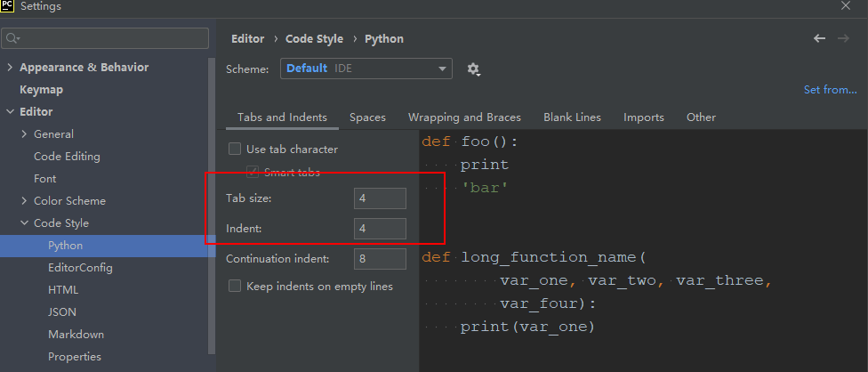Switch to the Spaces tab
The image size is (868, 372).
point(367,117)
